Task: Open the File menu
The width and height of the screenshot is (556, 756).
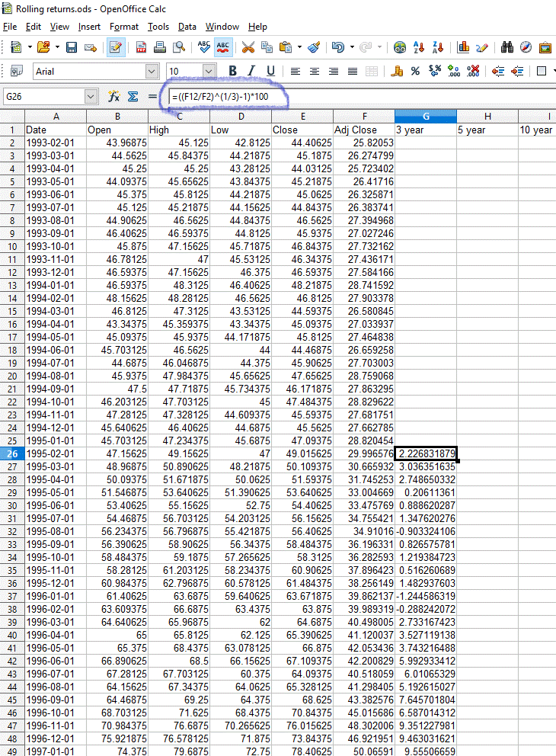Action: (10, 27)
